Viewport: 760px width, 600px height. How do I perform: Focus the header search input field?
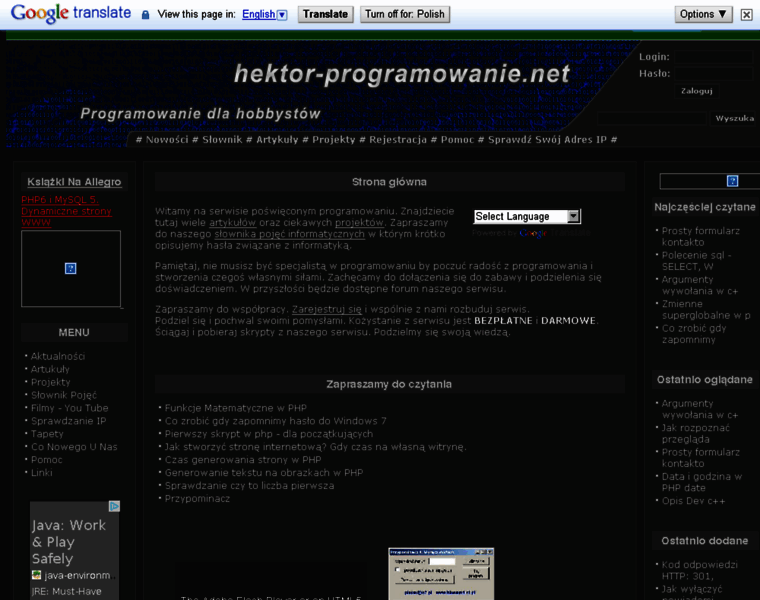pos(652,118)
